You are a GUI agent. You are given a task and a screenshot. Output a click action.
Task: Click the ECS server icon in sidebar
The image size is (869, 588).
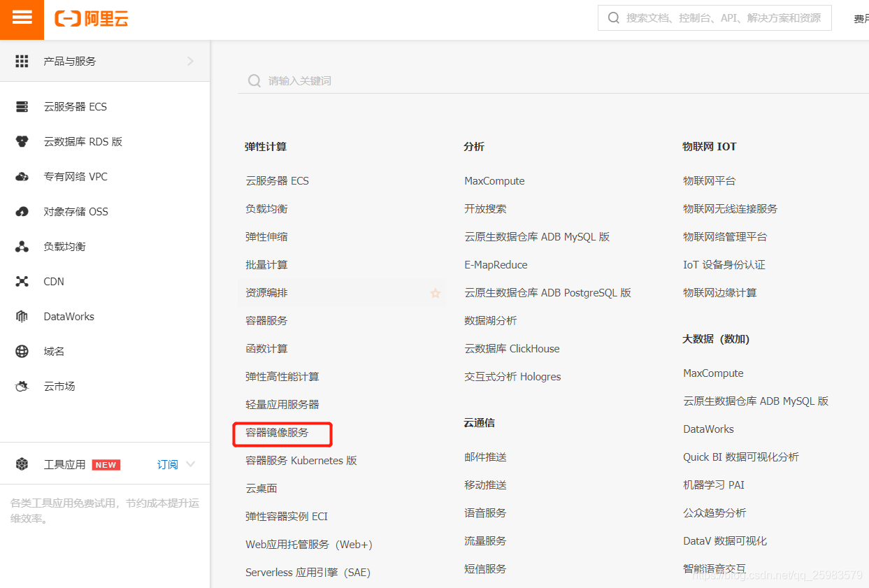point(22,107)
